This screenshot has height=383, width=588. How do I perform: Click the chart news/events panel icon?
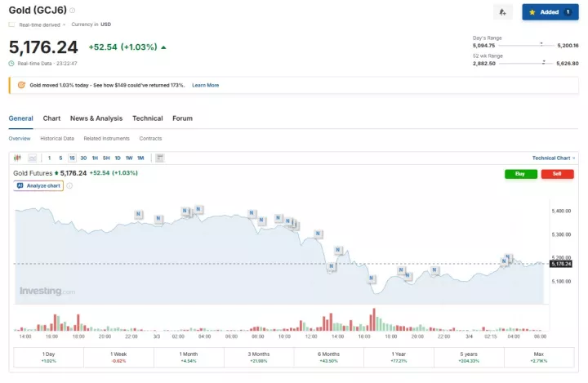(x=160, y=158)
